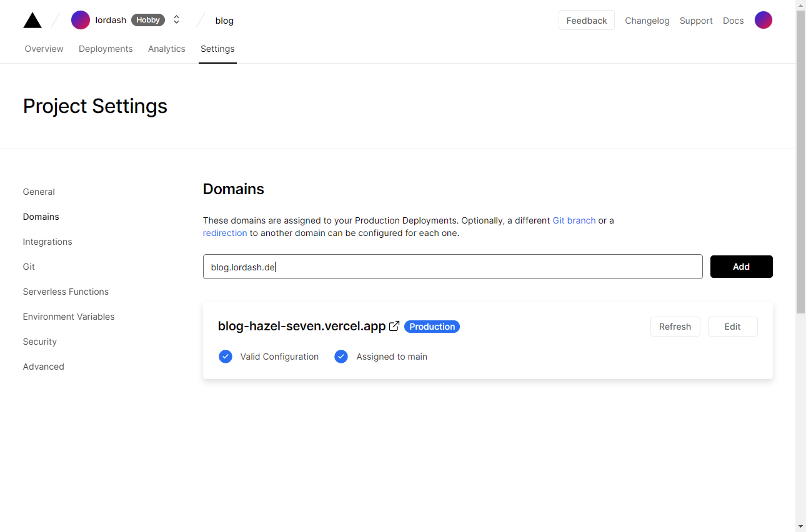
Task: Open Advanced settings section
Action: [44, 367]
